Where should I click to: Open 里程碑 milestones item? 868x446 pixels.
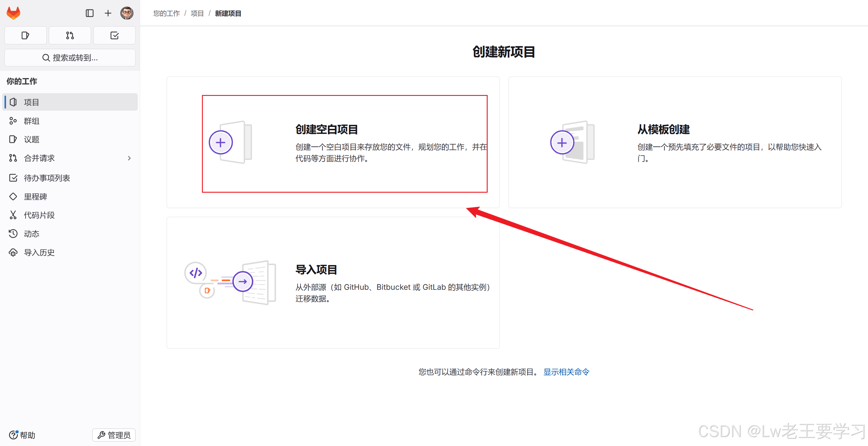pos(35,197)
